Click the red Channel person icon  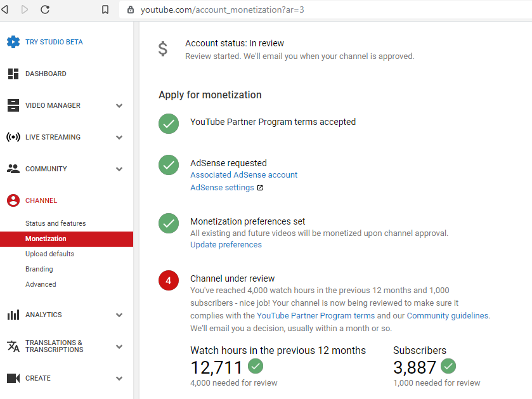13,200
